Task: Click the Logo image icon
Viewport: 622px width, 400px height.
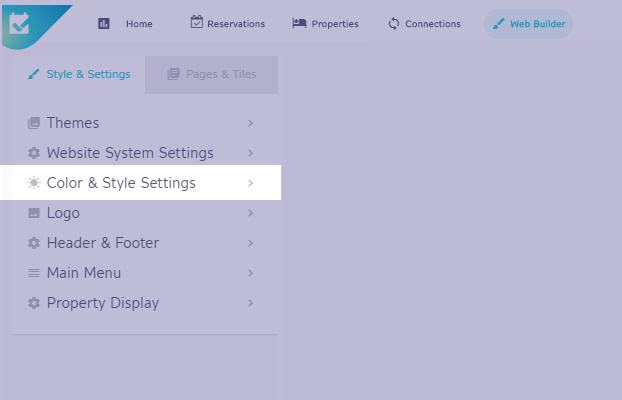Action: point(34,213)
